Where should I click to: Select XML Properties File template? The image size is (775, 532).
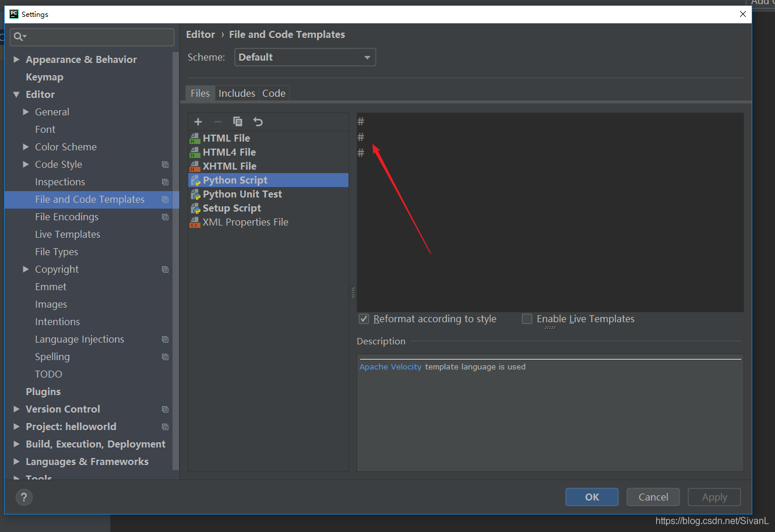click(268, 222)
